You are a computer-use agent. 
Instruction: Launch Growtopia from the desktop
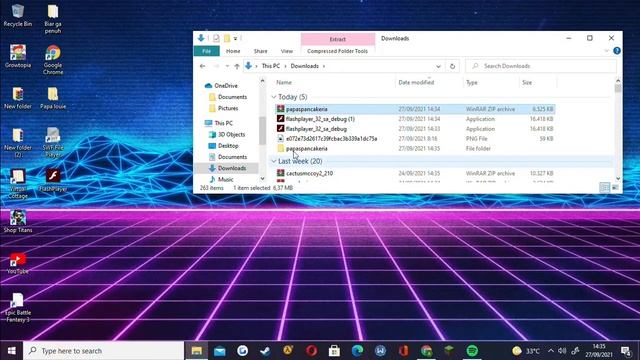tap(18, 56)
